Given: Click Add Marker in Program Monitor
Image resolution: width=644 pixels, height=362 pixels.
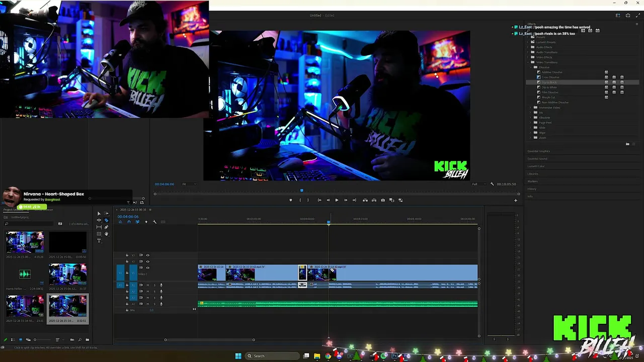Looking at the screenshot, I should click(290, 200).
